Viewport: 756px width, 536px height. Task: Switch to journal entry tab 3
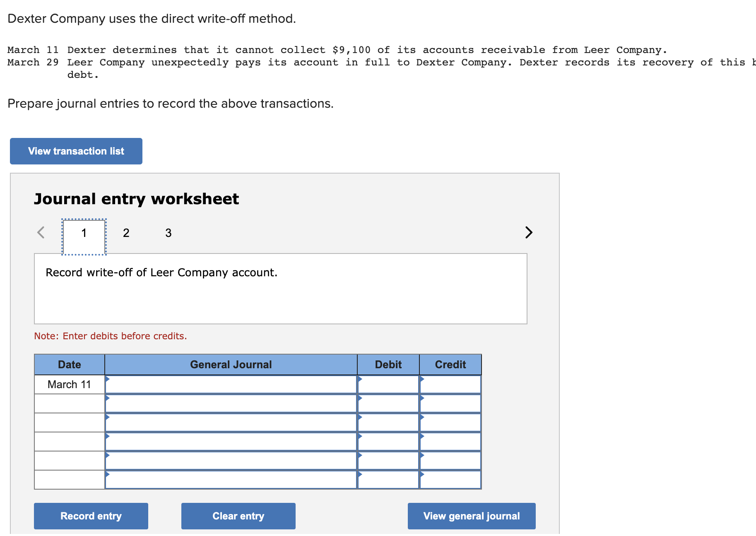coord(168,233)
